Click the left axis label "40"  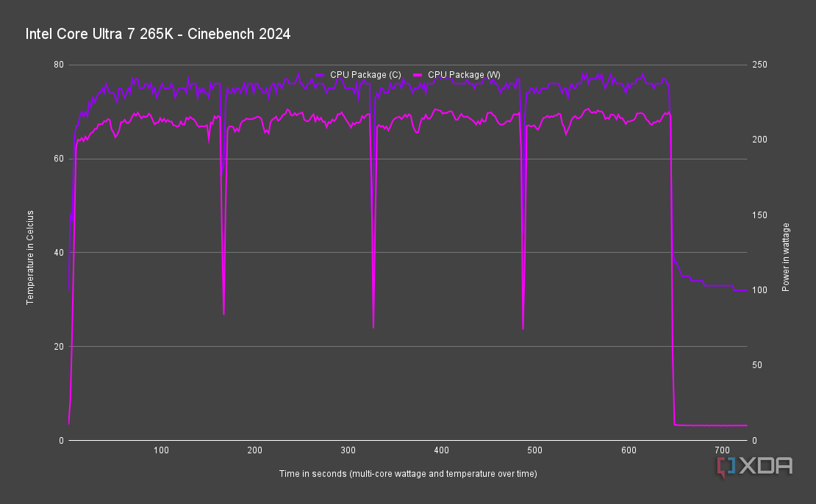pos(58,252)
